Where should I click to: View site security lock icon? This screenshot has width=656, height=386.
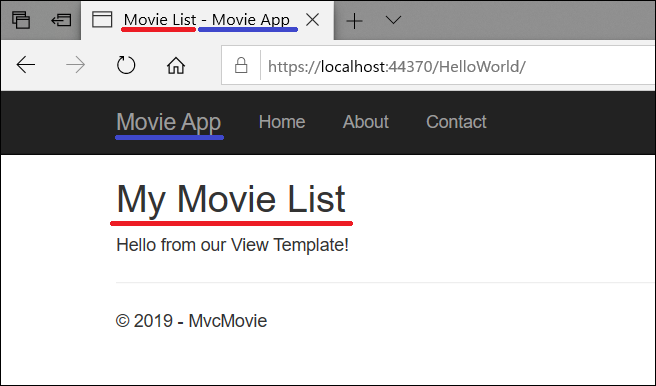coord(241,66)
